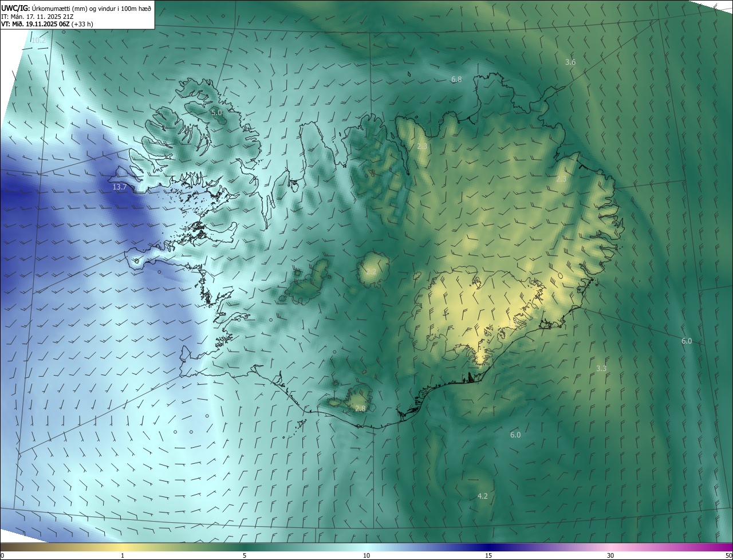Select the 4.2 value label
The image size is (733, 560).
pos(483,496)
